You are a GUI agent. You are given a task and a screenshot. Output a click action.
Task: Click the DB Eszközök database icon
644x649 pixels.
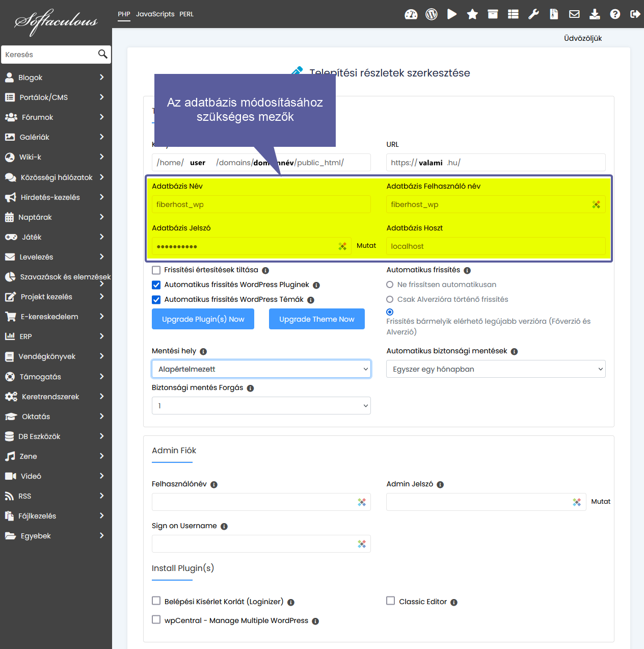(x=9, y=436)
